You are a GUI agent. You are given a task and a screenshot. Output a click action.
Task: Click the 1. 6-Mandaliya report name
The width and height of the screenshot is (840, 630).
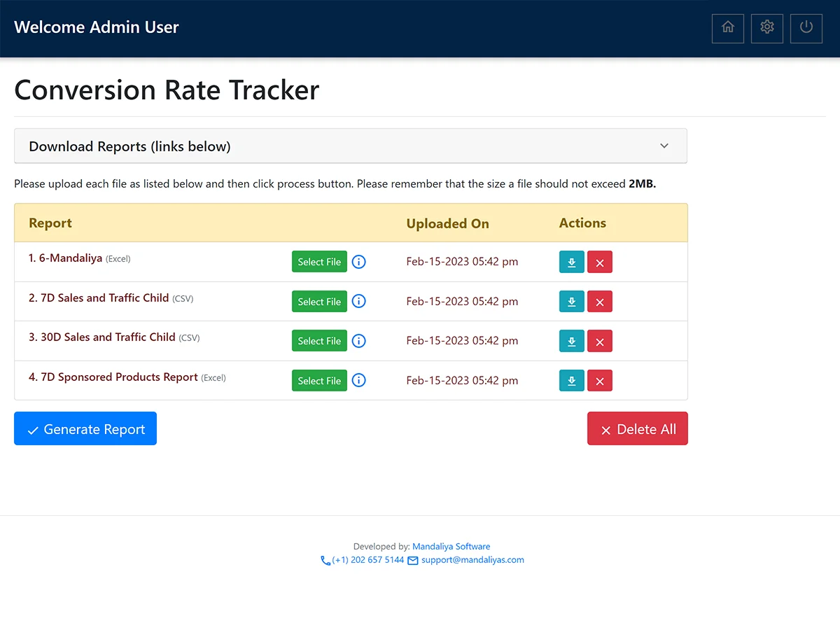(x=66, y=258)
